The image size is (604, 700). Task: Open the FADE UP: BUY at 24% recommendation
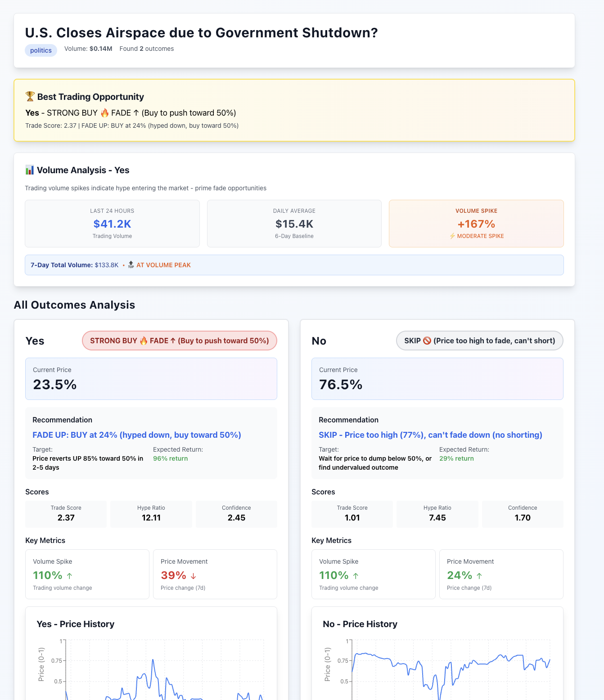pos(137,435)
